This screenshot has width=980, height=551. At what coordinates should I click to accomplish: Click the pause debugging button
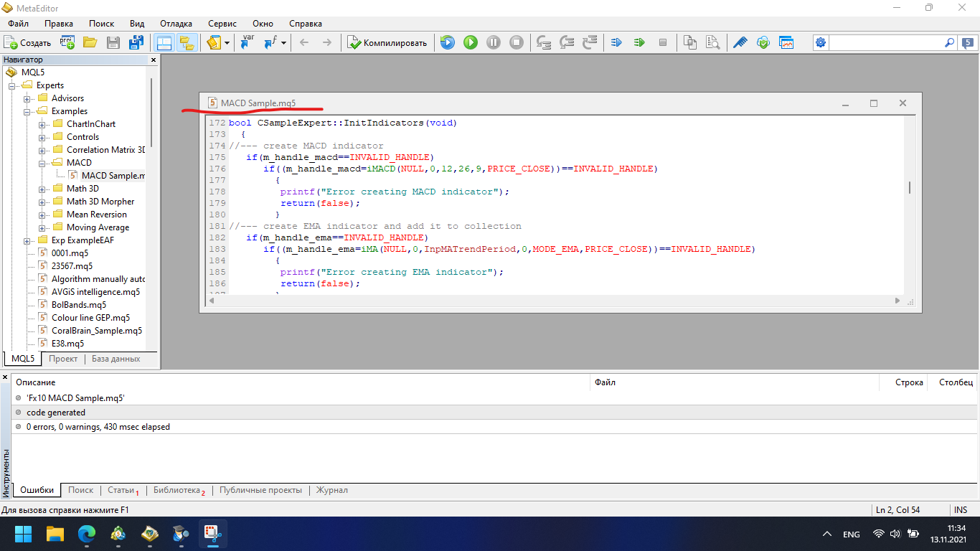494,42
